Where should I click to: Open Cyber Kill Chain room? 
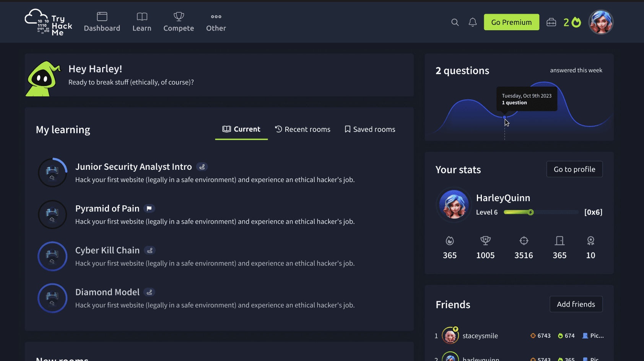107,250
